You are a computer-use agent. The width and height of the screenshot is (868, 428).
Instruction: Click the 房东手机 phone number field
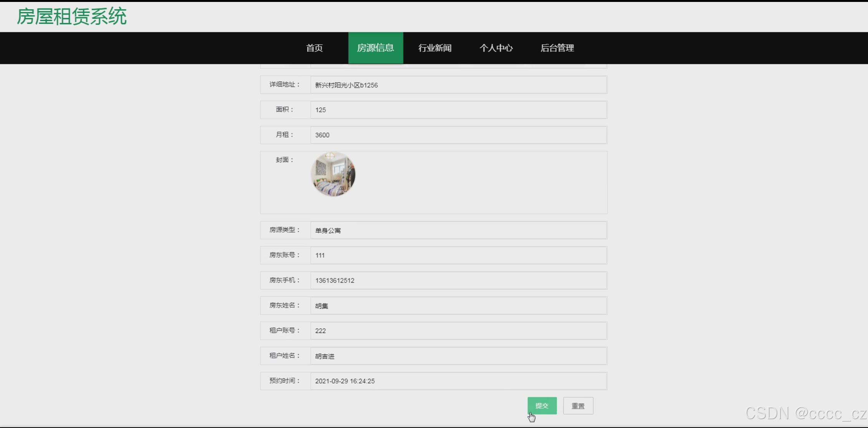tap(458, 280)
